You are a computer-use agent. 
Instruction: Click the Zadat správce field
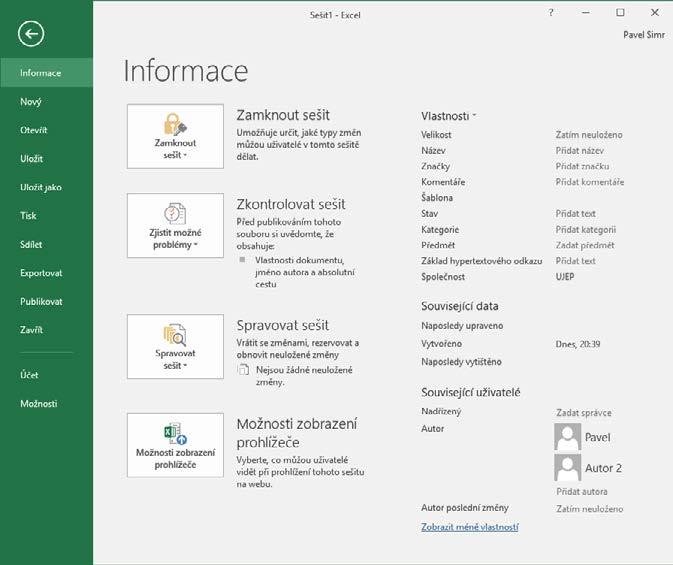coord(584,413)
